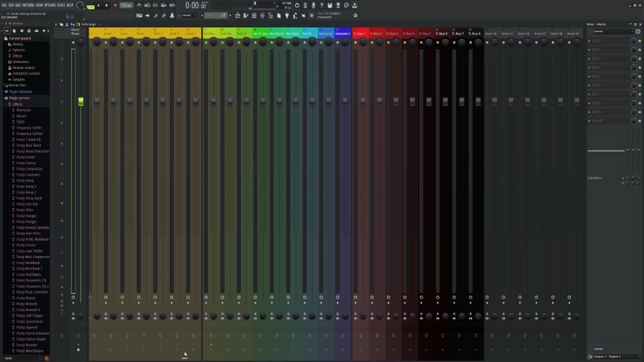Toggle the metronome icon
Screen dimensions: 644x362
[139, 5]
